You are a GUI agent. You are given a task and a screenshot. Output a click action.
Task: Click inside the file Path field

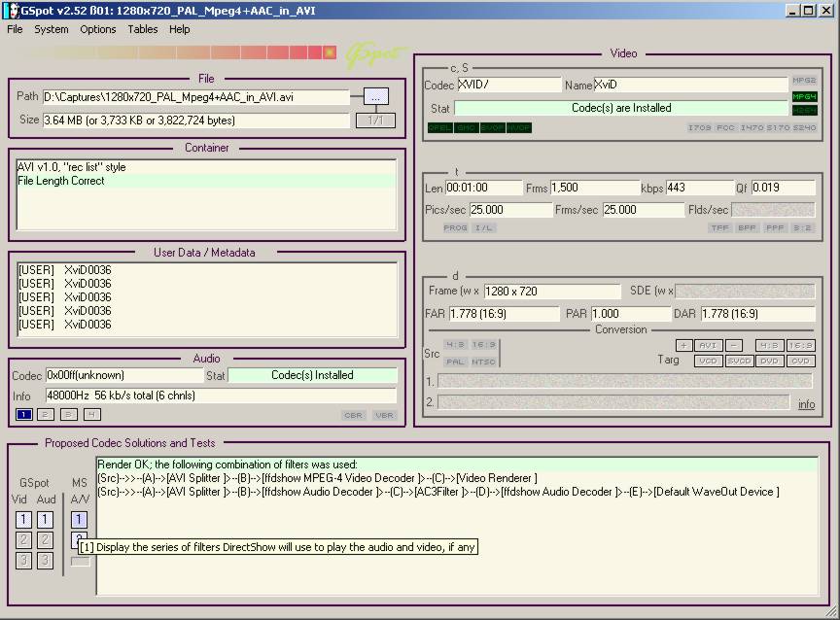click(194, 97)
